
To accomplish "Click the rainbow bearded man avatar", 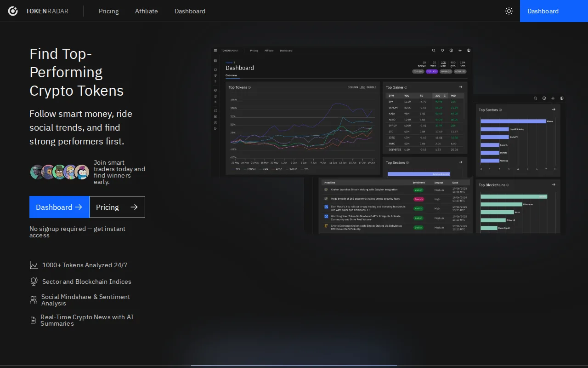I will (x=71, y=172).
